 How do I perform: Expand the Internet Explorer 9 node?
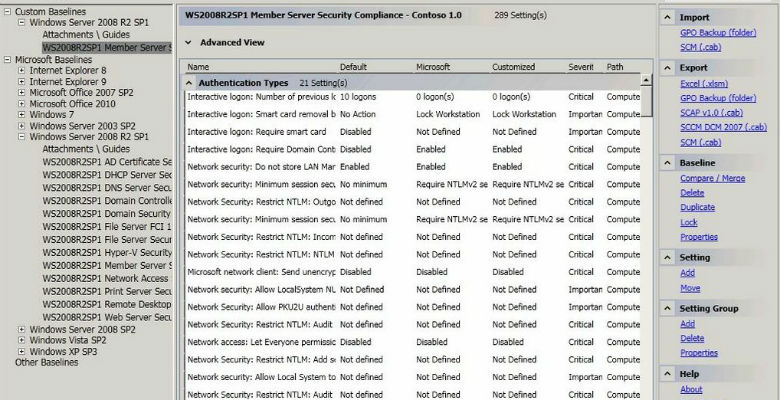(21, 82)
